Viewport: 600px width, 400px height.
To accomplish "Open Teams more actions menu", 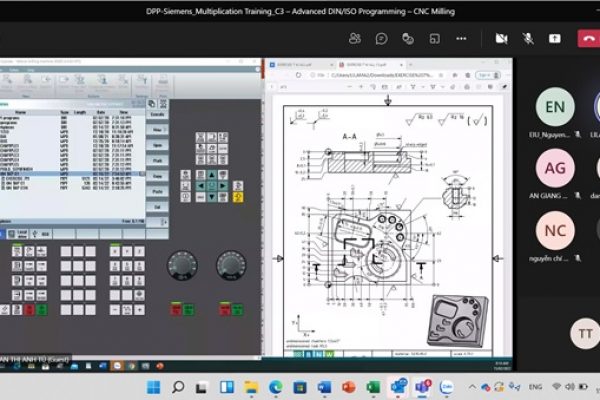I will [x=461, y=38].
